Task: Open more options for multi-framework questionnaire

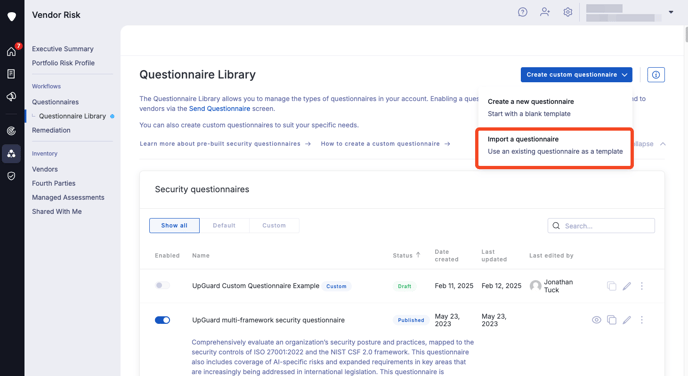Action: click(641, 320)
